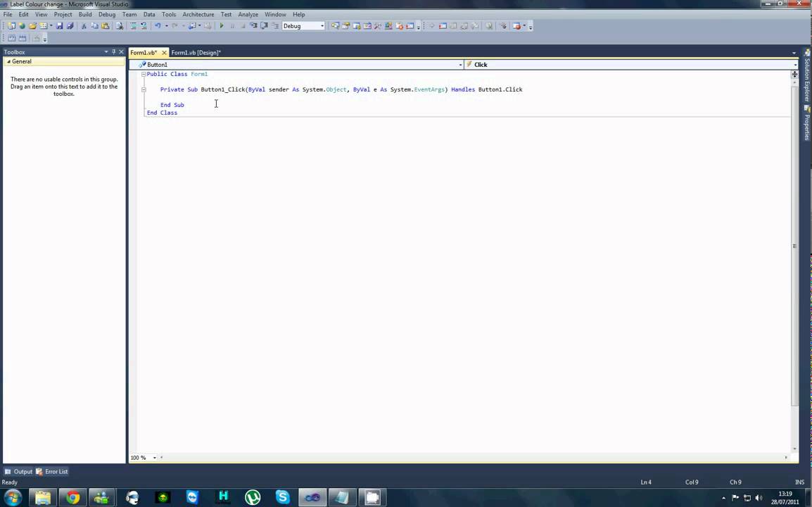Click the second icon in second toolbar row
812x507 pixels.
pos(23,38)
